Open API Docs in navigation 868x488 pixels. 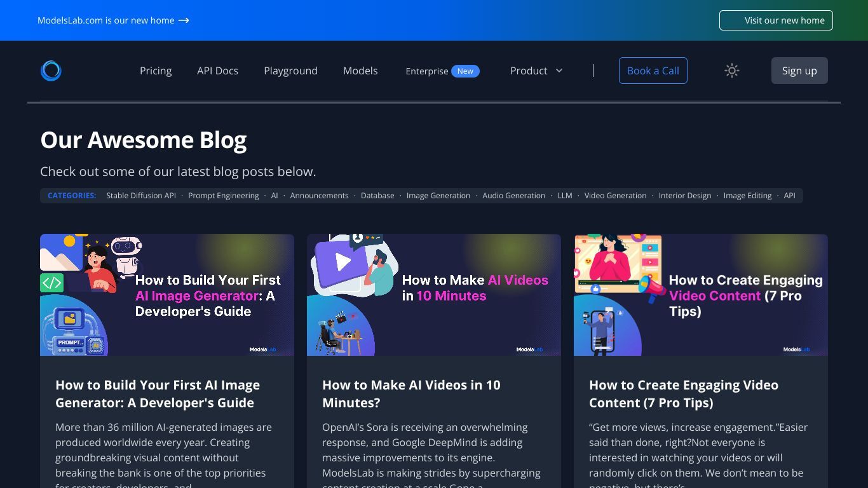pyautogui.click(x=217, y=71)
